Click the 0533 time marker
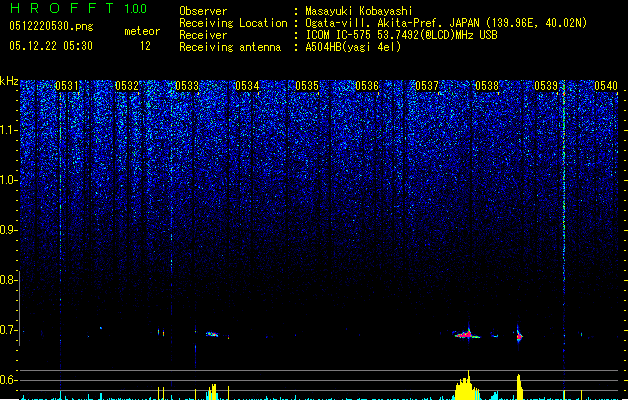 [x=187, y=86]
